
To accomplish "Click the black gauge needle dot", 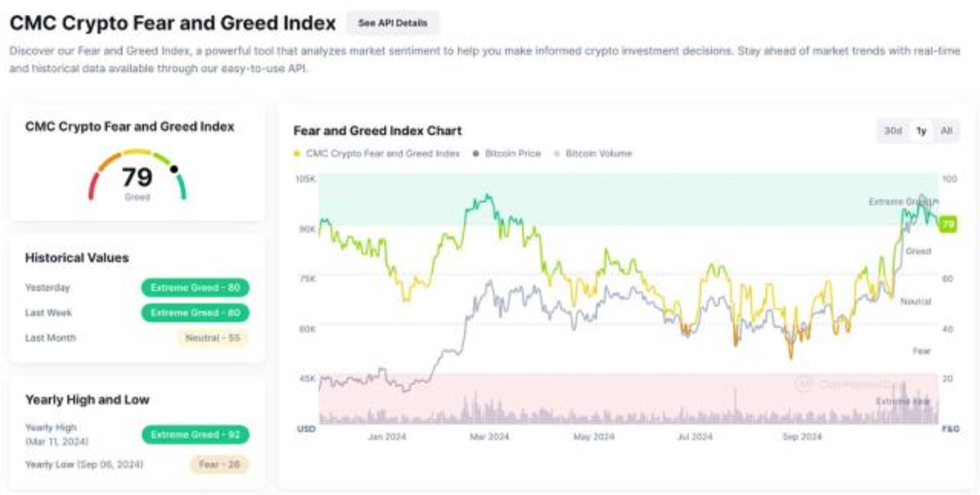I will coord(174,169).
